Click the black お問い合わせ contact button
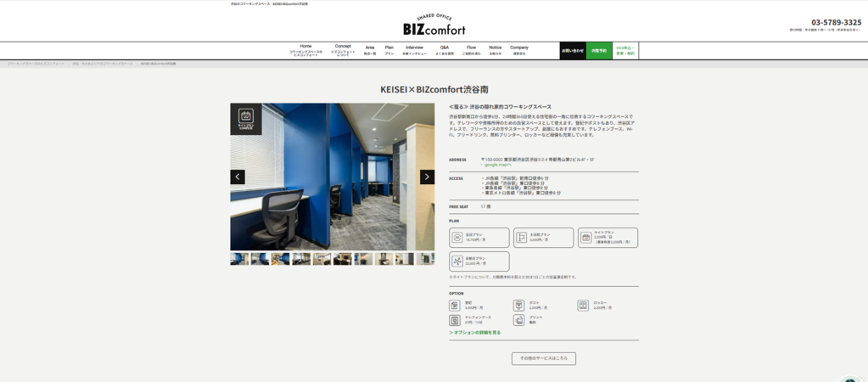 573,50
